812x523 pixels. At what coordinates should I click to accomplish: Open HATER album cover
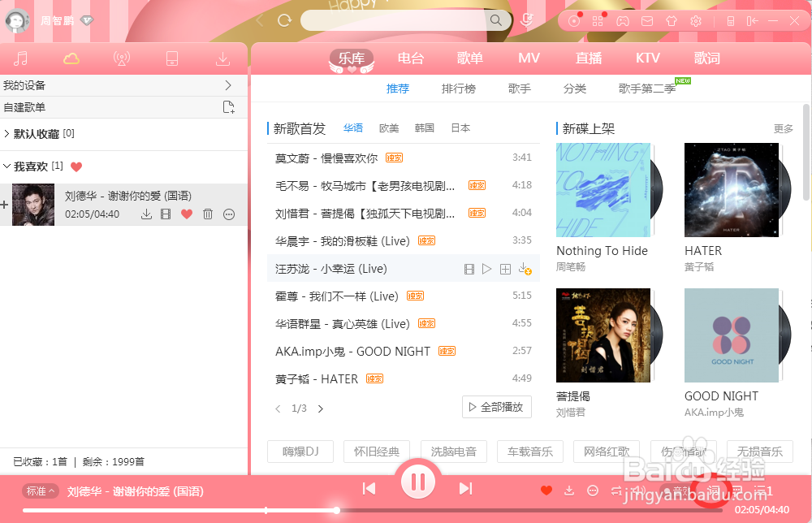click(x=732, y=190)
